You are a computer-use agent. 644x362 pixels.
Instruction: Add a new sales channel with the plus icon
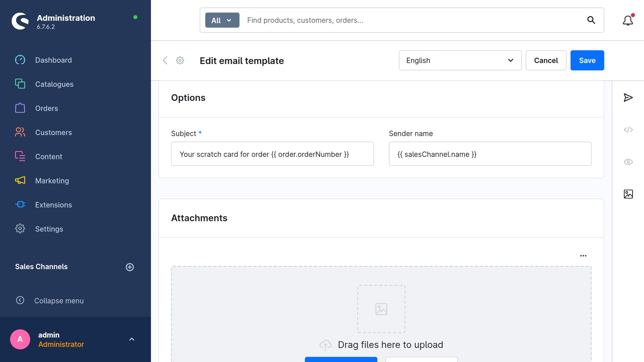tap(130, 267)
